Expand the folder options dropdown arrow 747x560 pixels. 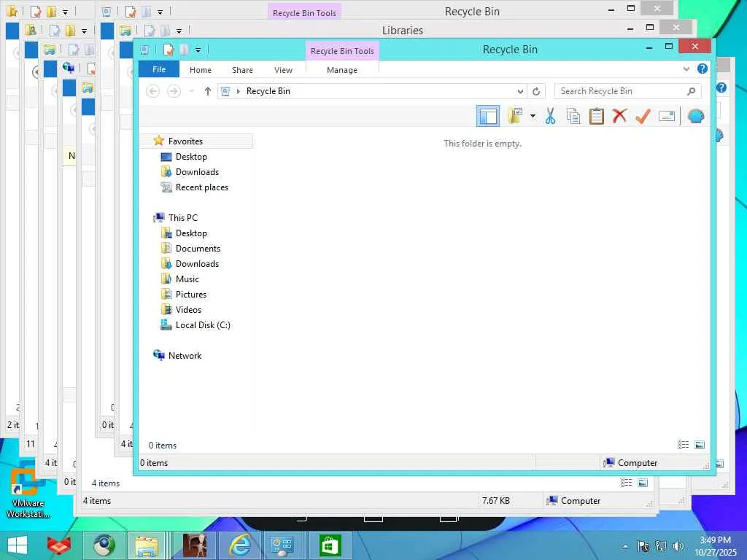coord(533,116)
